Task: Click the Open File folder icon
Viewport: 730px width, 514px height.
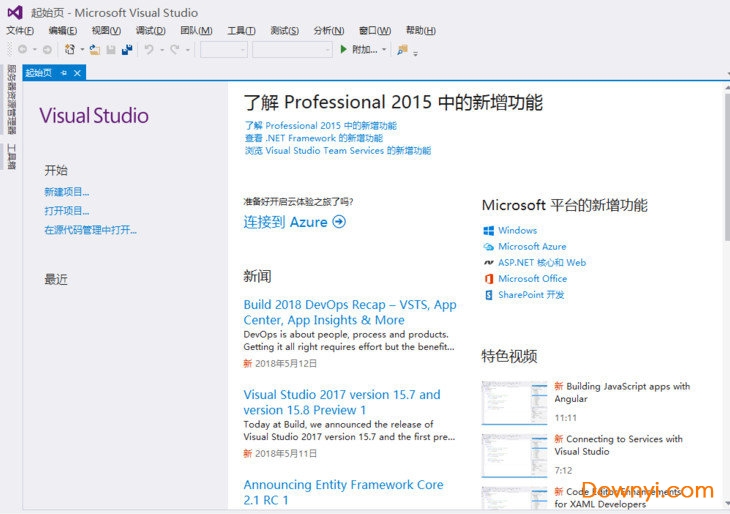Action: click(94, 49)
